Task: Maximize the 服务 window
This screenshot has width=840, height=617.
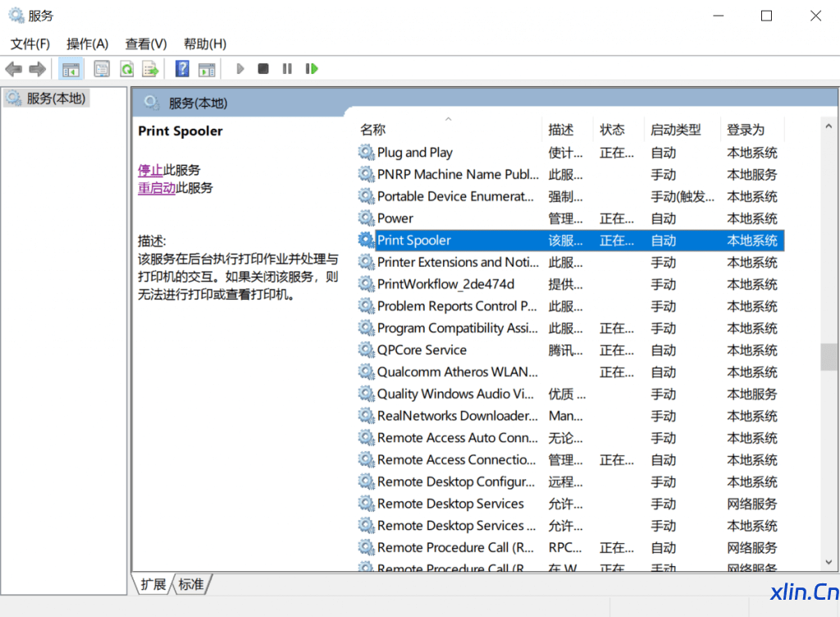Action: (x=767, y=16)
